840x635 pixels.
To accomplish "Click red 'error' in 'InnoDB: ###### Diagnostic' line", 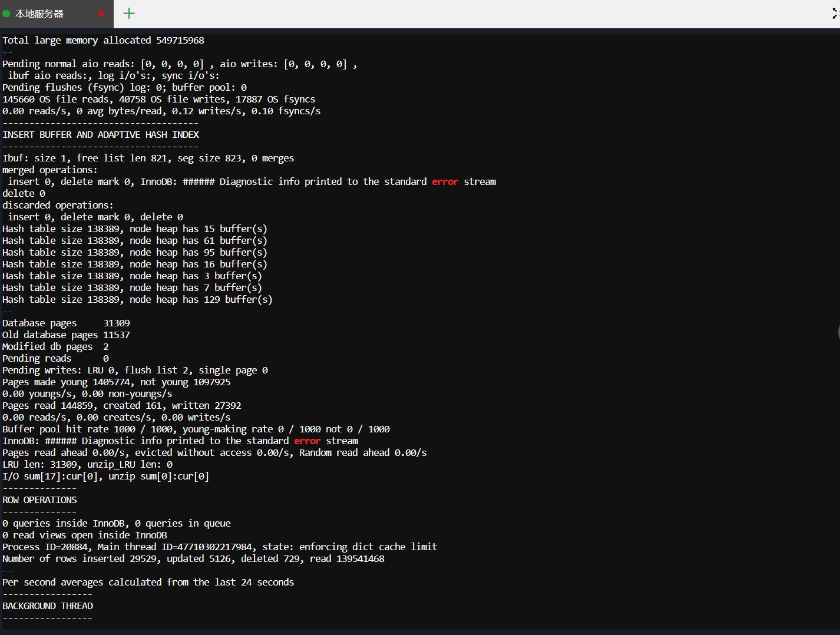I will pos(307,441).
